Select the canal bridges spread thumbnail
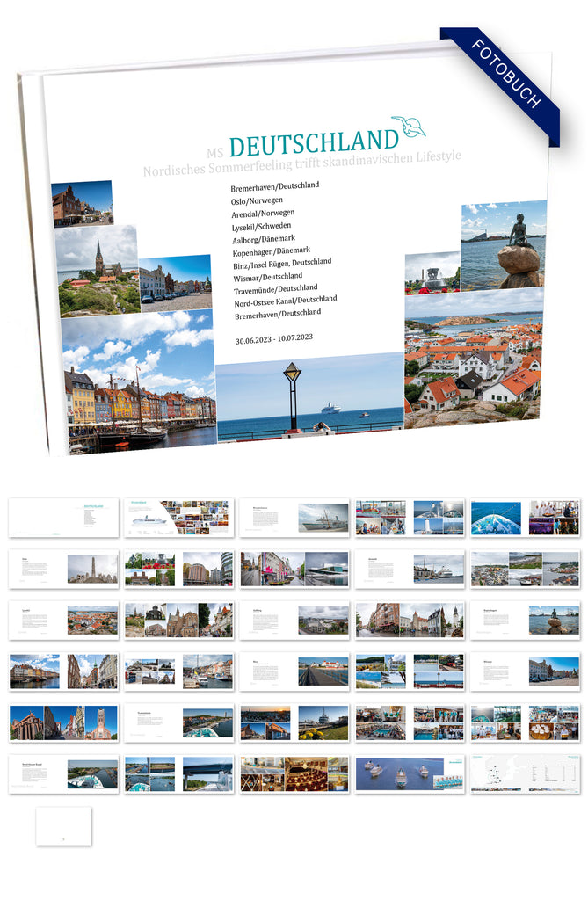The height and width of the screenshot is (900, 588). 179,773
